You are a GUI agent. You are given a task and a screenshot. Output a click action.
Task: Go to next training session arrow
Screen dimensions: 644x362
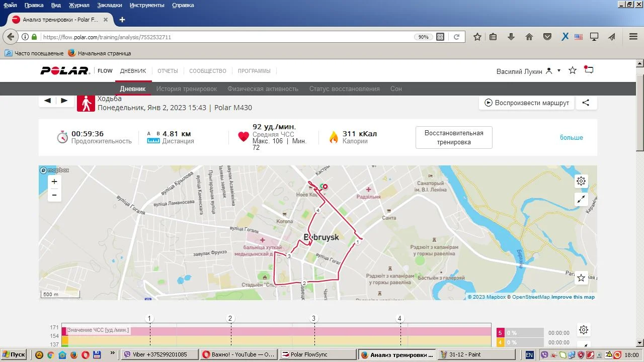tap(64, 101)
